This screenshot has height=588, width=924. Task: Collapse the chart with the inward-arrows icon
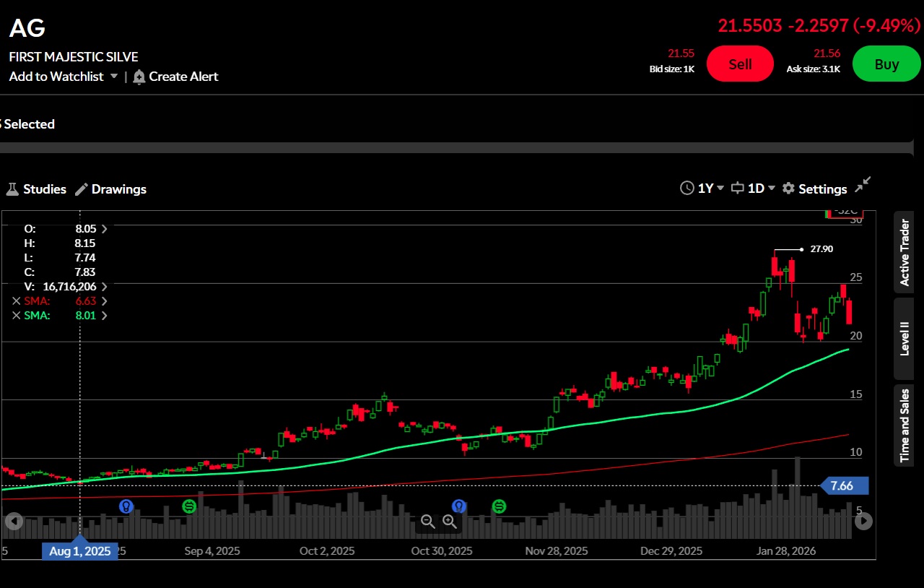[863, 185]
